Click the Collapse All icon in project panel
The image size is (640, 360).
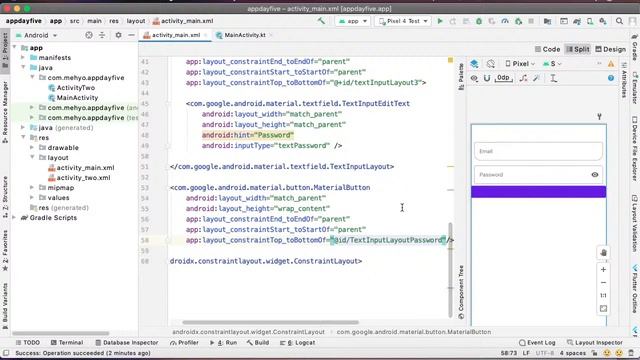[x=102, y=35]
